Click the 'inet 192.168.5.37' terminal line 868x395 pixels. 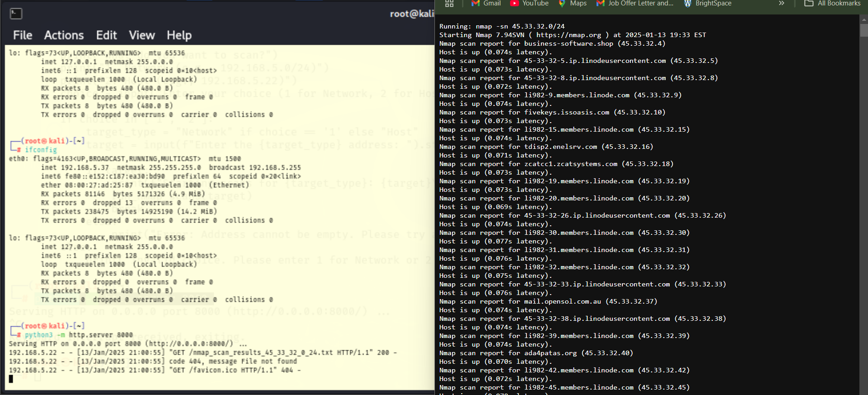tap(171, 167)
